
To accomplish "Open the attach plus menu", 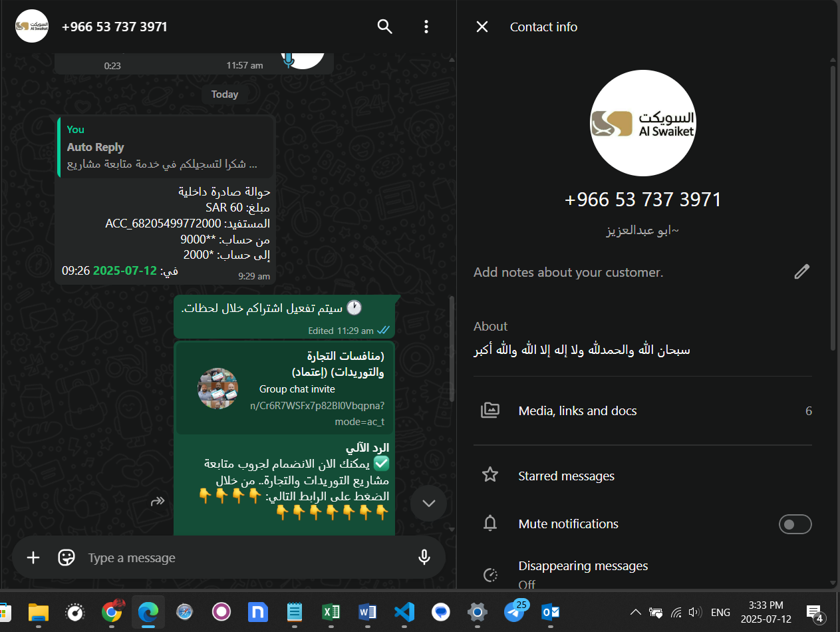I will click(x=33, y=557).
